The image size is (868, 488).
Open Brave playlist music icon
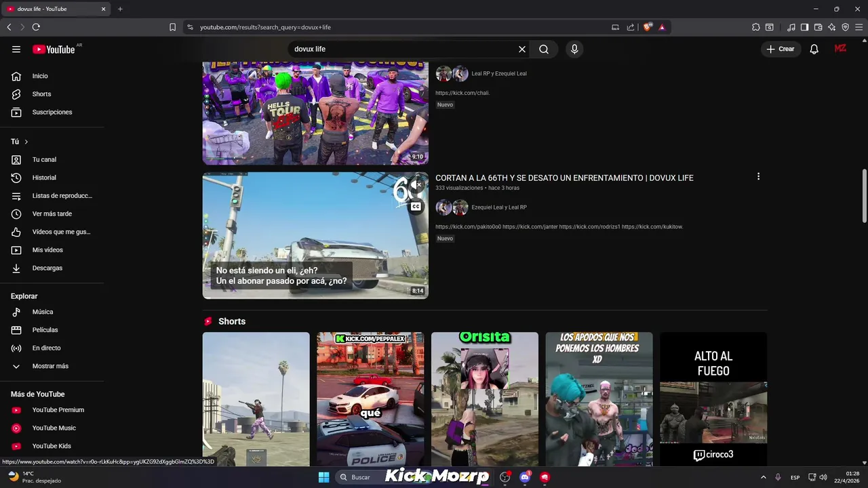tap(791, 27)
